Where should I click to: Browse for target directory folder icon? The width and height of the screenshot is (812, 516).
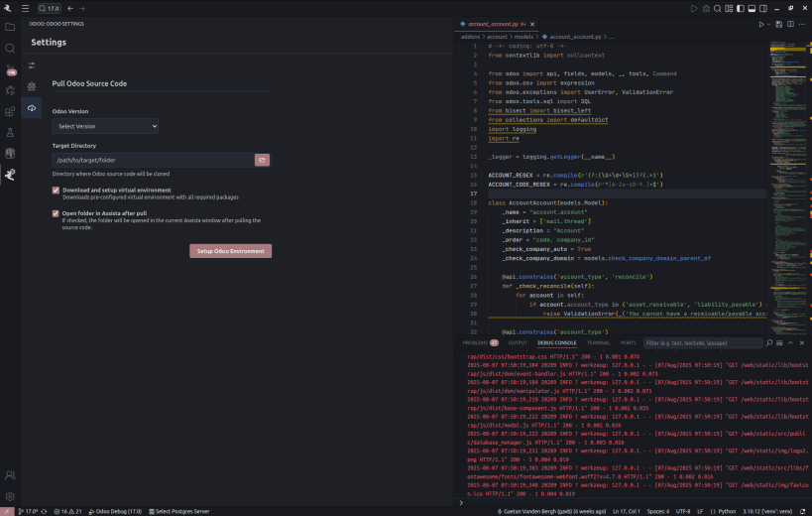pos(262,160)
